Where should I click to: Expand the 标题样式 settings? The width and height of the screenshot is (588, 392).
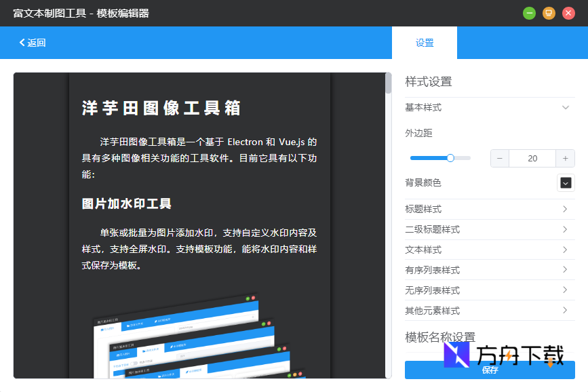pyautogui.click(x=488, y=209)
